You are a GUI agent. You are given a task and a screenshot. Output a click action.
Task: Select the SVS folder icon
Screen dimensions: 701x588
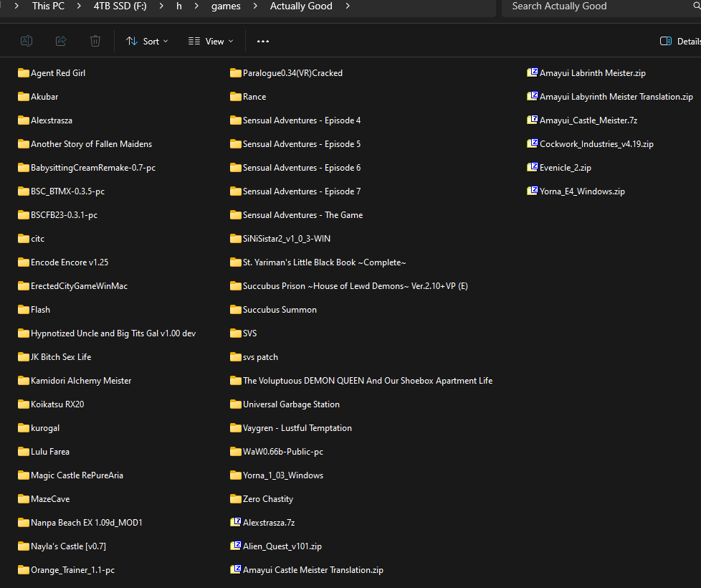coord(236,333)
